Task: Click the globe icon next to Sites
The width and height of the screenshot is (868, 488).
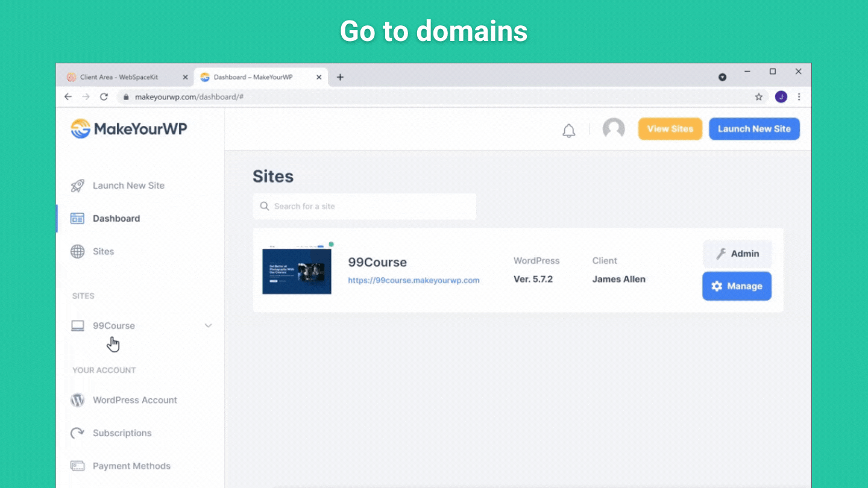Action: click(78, 252)
